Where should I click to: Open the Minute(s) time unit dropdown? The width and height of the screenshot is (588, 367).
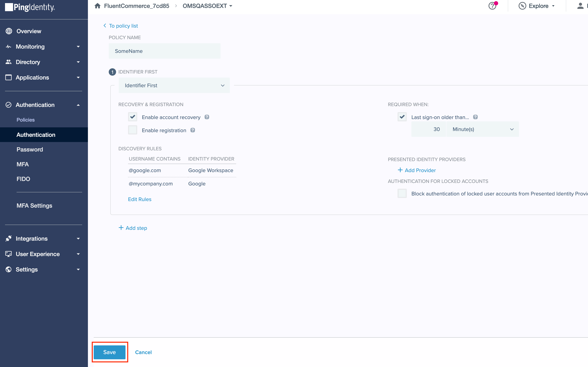pyautogui.click(x=483, y=129)
